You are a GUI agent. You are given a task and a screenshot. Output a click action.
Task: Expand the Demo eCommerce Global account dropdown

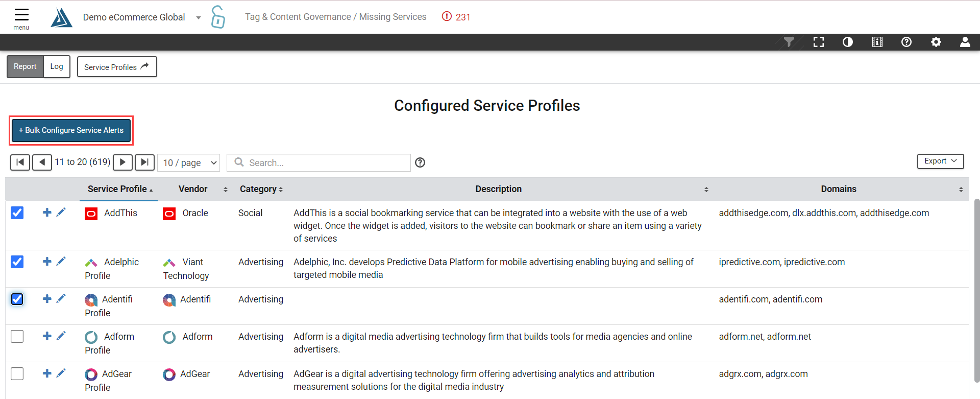point(198,18)
